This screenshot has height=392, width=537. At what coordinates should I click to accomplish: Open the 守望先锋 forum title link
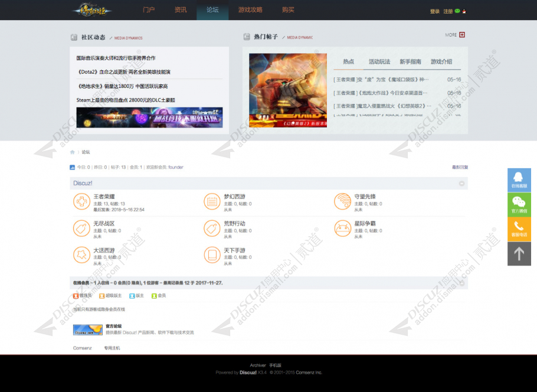click(x=365, y=197)
